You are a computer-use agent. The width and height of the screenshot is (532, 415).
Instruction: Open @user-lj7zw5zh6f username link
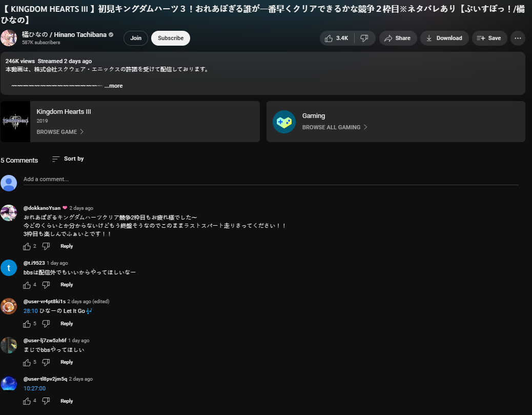[x=45, y=340]
